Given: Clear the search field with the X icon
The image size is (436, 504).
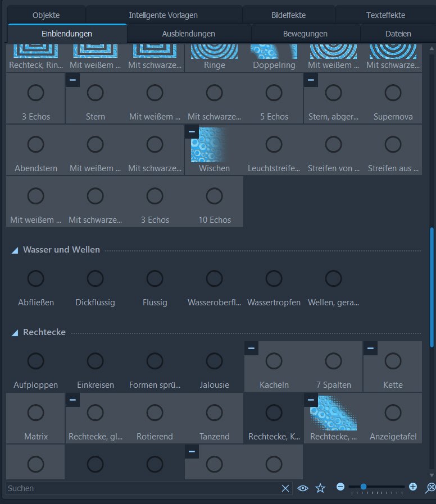Looking at the screenshot, I should [x=285, y=488].
